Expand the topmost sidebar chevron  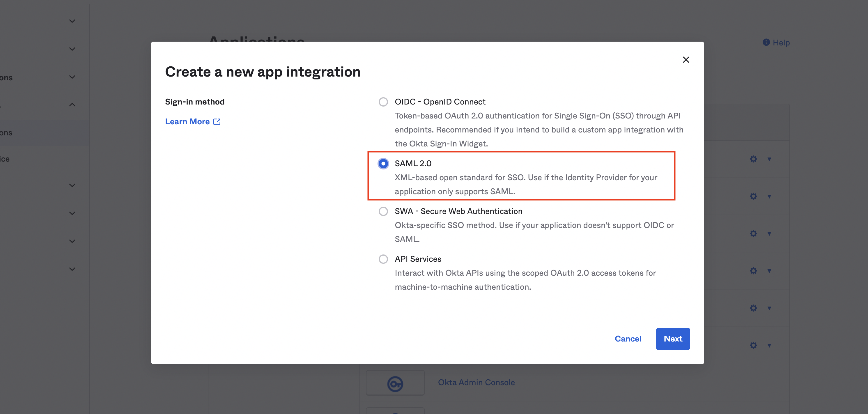click(x=72, y=21)
